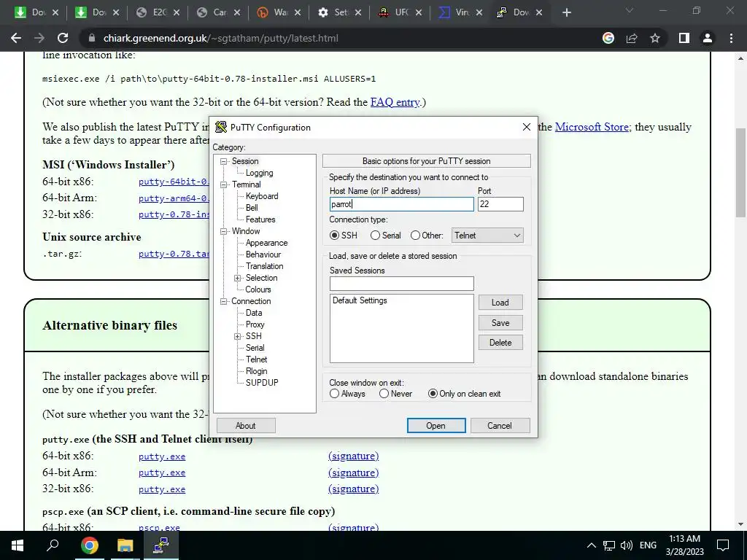Screen dimensions: 747x560
Task: Click PuTTY icon in taskbar
Action: [x=161, y=545]
